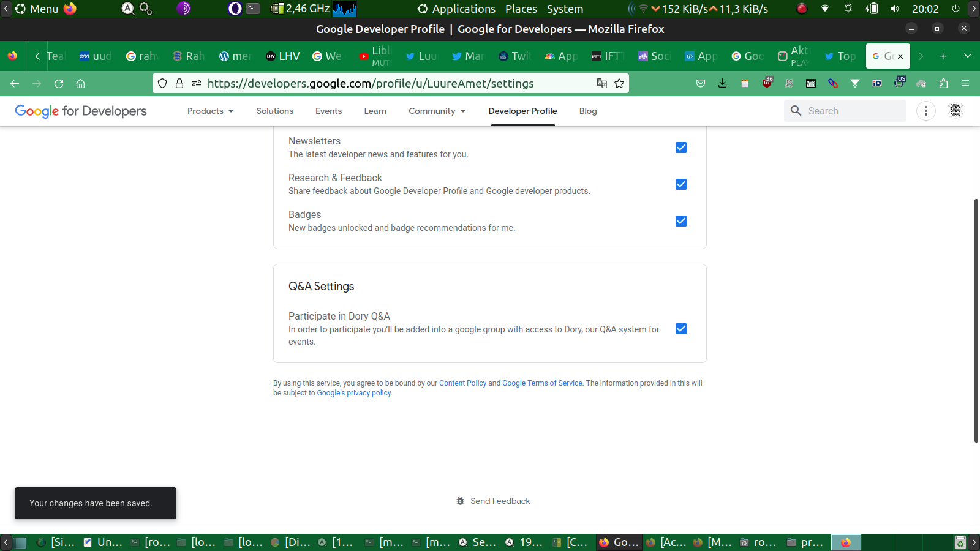Click the address bar URL
The height and width of the screenshot is (551, 980).
(x=371, y=83)
